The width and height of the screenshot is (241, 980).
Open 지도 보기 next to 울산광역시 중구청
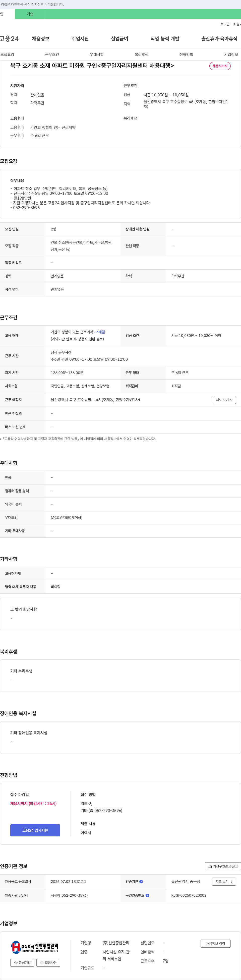pos(224,881)
